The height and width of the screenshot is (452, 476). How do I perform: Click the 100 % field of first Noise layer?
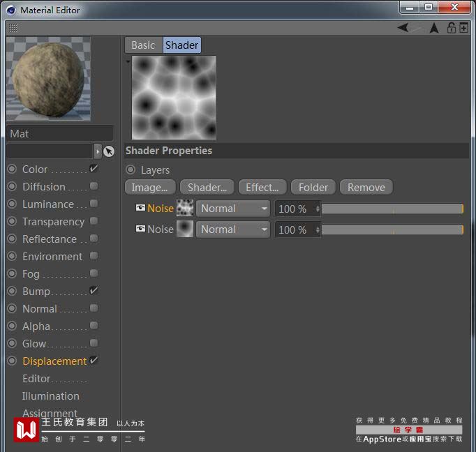click(x=295, y=209)
